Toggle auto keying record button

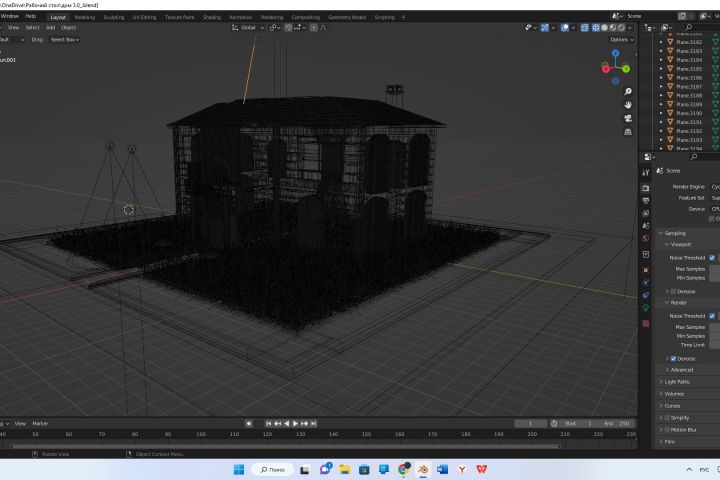click(x=249, y=424)
